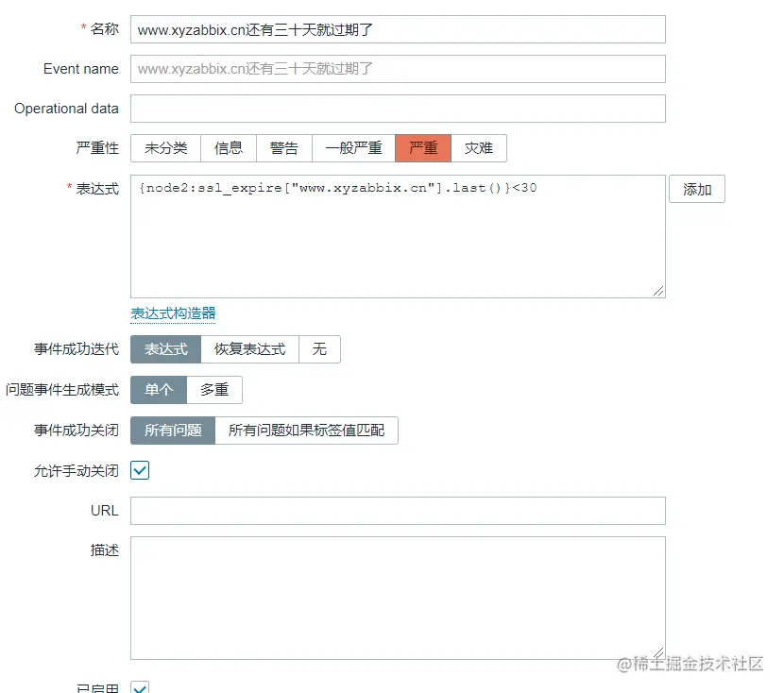This screenshot has height=693, width=784.
Task: Toggle the 允许手动关闭 checkbox
Action: click(140, 470)
